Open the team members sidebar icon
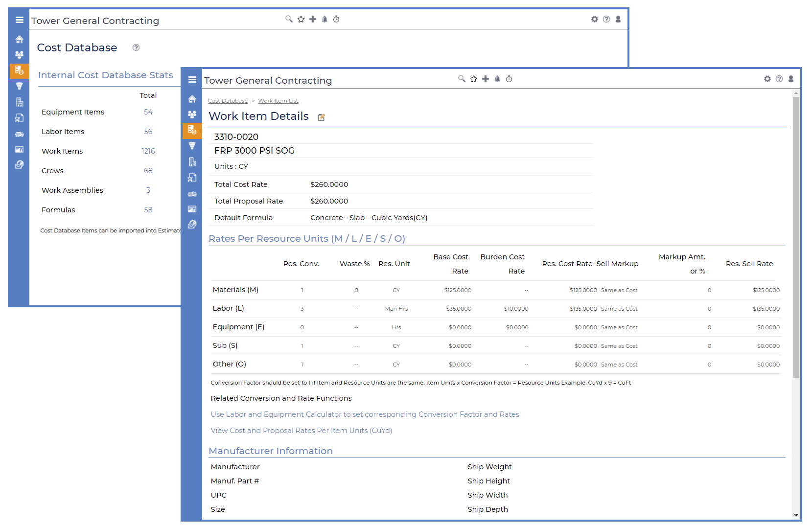Viewport: 812px width, 526px height. (x=192, y=114)
